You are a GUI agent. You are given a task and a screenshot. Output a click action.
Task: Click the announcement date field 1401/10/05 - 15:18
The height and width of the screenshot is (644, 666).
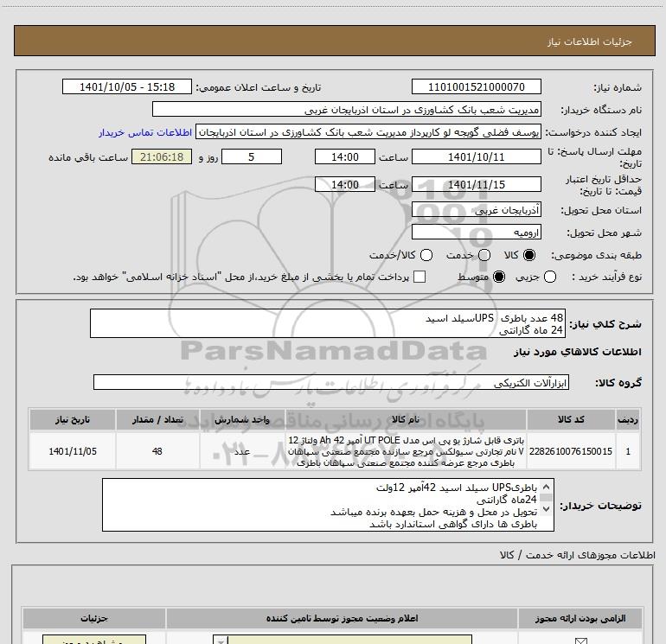pos(127,86)
